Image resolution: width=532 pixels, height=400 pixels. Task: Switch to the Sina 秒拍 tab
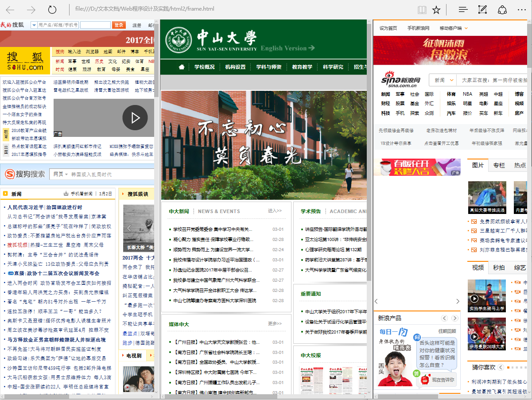click(x=499, y=268)
